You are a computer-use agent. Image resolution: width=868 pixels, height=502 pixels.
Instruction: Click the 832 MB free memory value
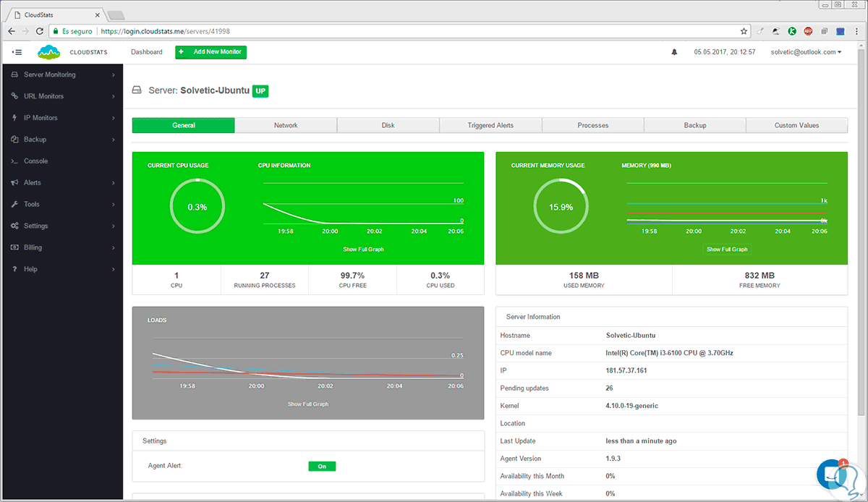point(759,276)
